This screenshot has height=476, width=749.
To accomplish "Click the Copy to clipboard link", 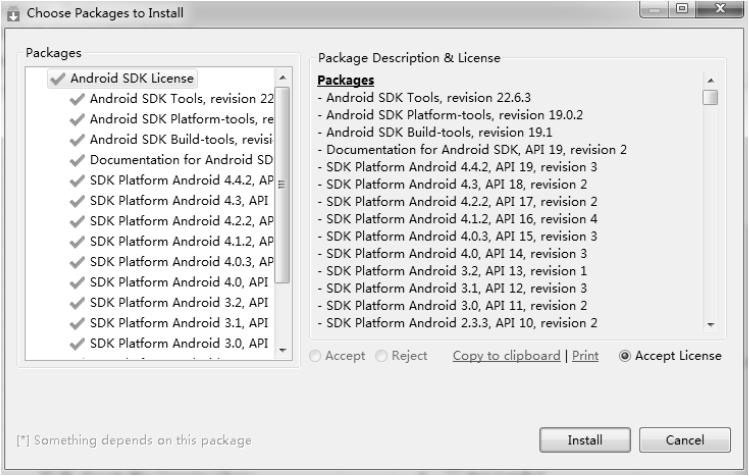I will tap(506, 356).
